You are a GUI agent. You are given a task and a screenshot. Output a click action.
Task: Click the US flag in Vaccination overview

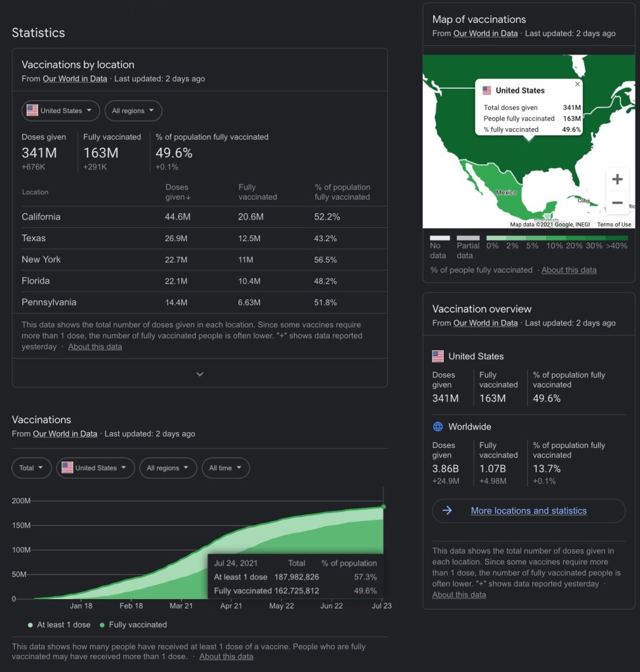438,356
